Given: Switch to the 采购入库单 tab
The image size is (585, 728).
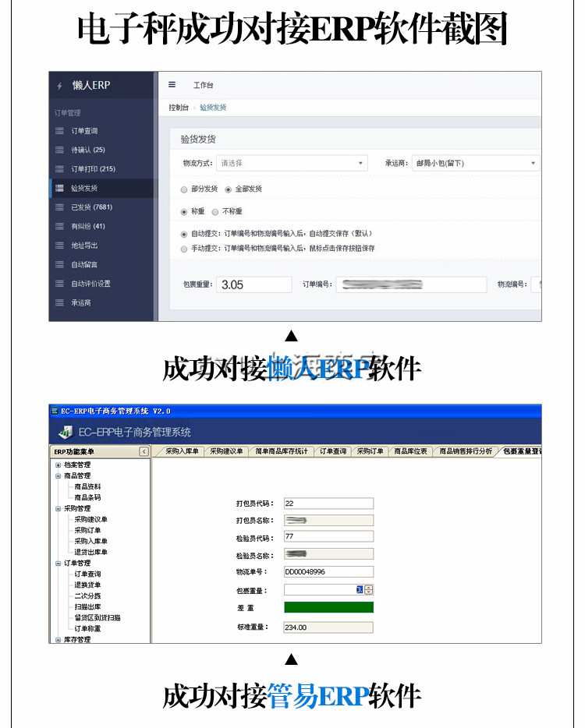Looking at the screenshot, I should (181, 451).
